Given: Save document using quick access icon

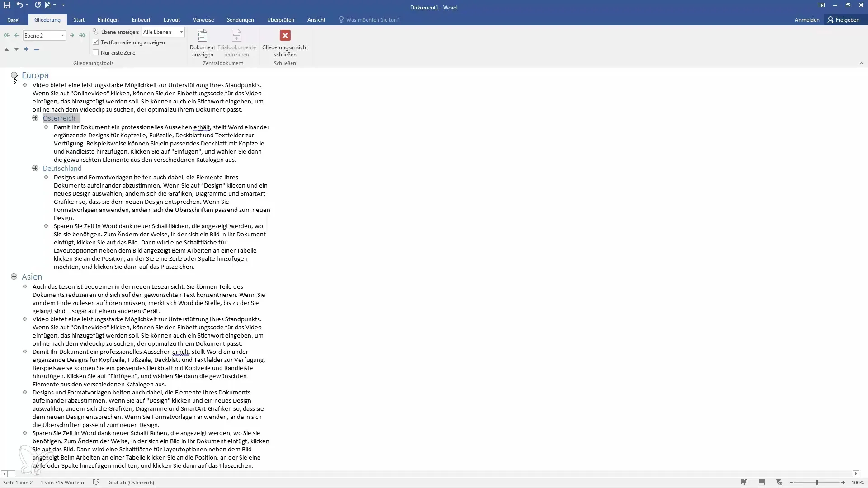Looking at the screenshot, I should tap(7, 5).
